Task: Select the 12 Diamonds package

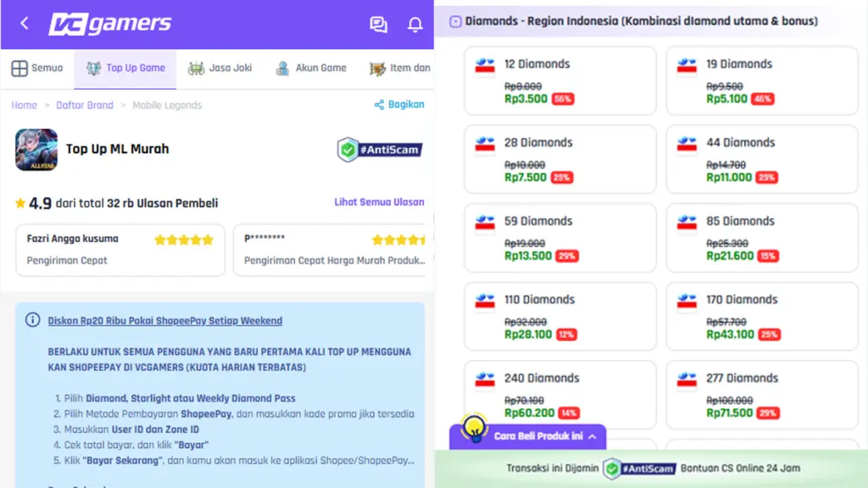Action: click(560, 80)
